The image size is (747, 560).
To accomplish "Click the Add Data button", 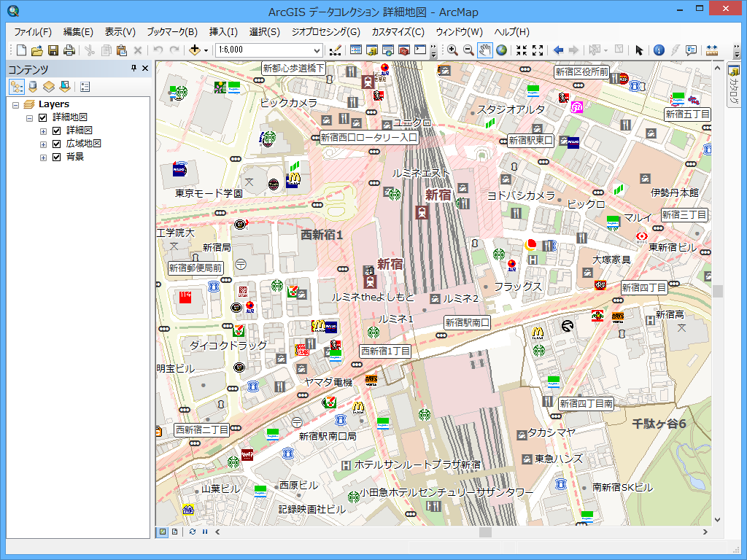I will tap(194, 50).
